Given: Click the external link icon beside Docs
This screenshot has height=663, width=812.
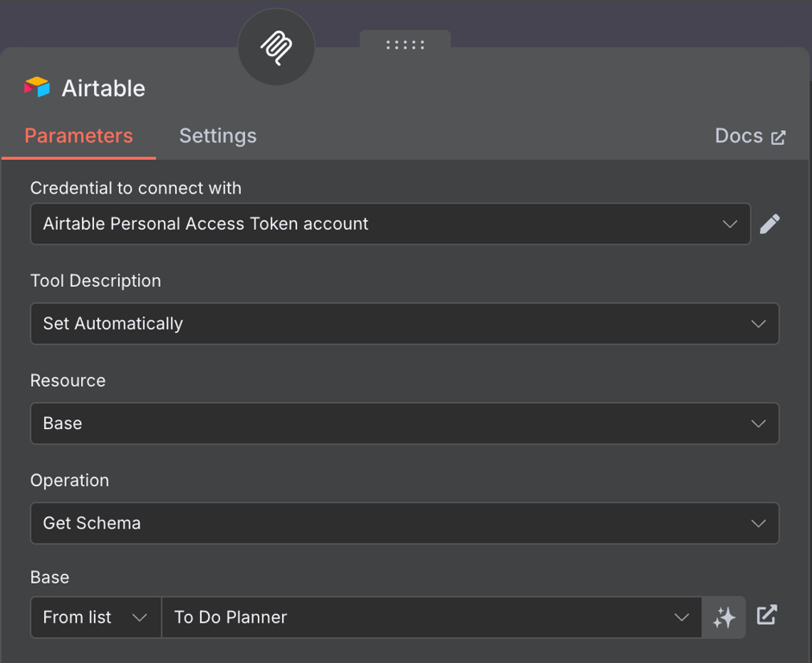Looking at the screenshot, I should [779, 136].
